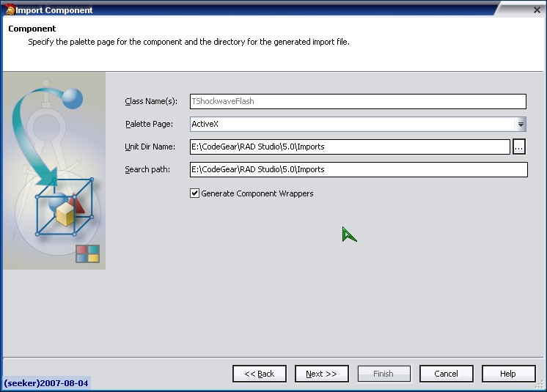
Task: Click the Unit Dir Name browse button
Action: coord(519,147)
